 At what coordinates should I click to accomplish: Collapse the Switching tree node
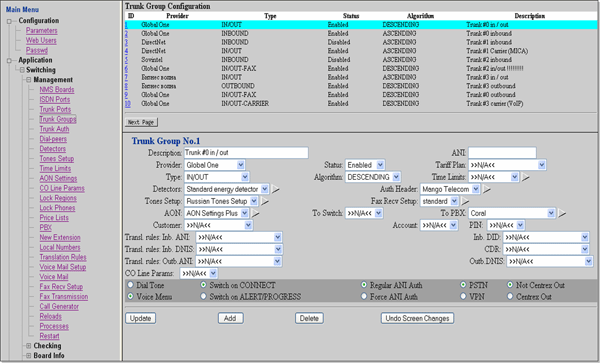22,70
